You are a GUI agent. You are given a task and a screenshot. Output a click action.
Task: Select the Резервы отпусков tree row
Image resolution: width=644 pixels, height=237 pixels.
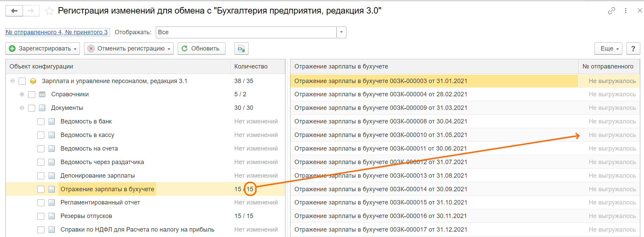coord(145,216)
